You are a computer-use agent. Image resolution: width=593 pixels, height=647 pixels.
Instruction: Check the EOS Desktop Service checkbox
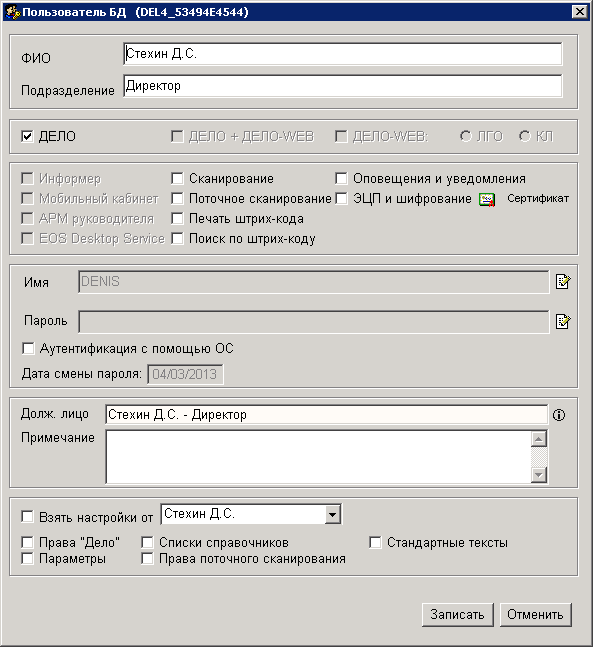tap(27, 238)
